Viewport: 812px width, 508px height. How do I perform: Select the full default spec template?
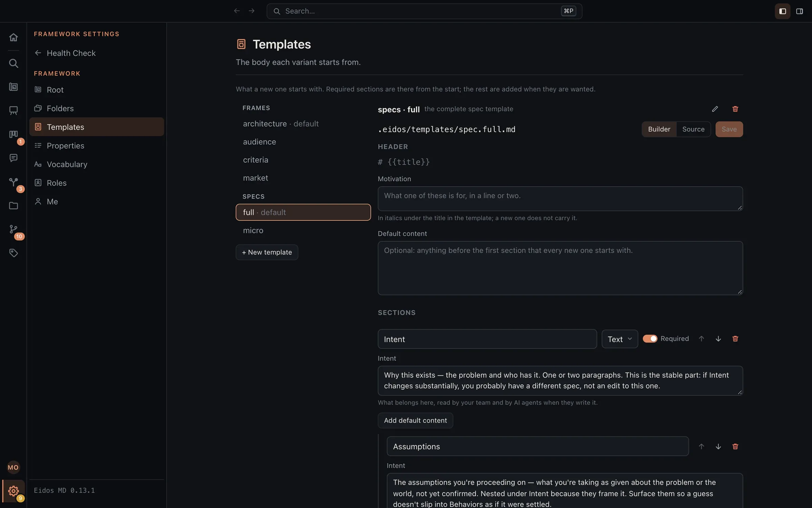point(303,212)
